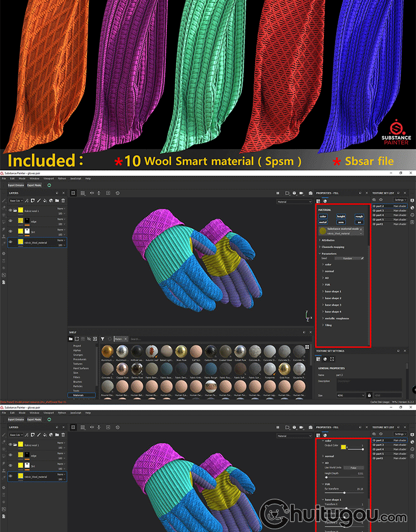Toggle Use World Units False switch
Image resolution: width=416 pixels, height=532 pixels.
pos(353,468)
